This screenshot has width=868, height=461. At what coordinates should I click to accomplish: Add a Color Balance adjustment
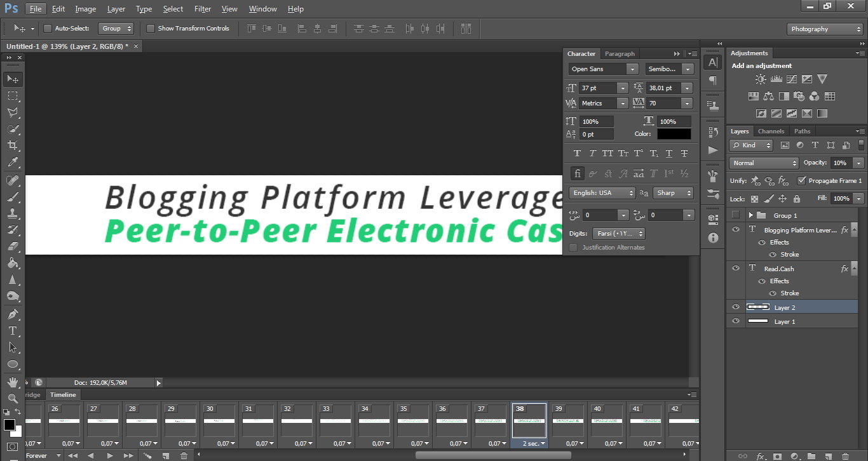[x=769, y=97]
